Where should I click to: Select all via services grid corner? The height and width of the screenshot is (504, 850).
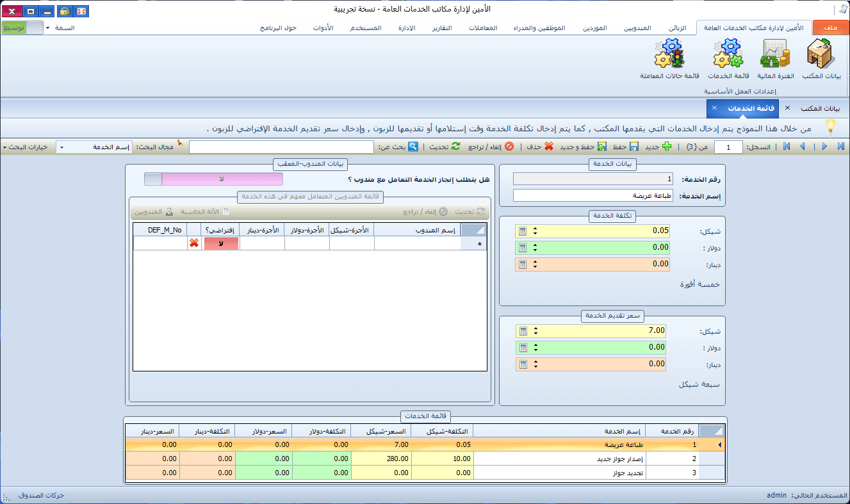pos(712,430)
